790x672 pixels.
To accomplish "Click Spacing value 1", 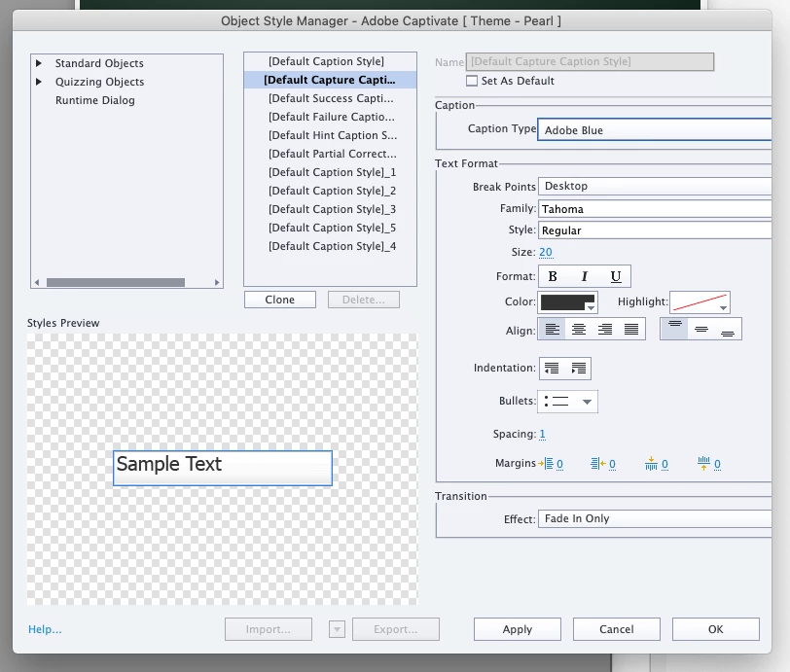I will pyautogui.click(x=542, y=434).
